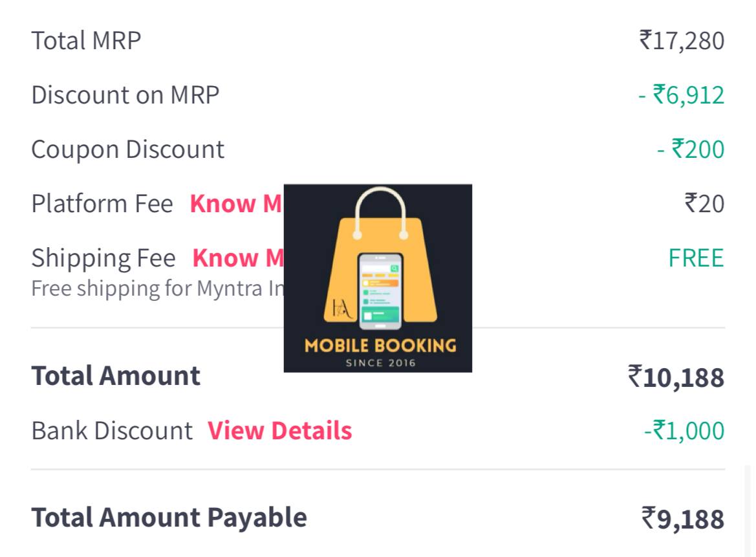Viewport: 756px width, 557px height.
Task: Click the Free shipping for Myntra note
Action: 158,289
